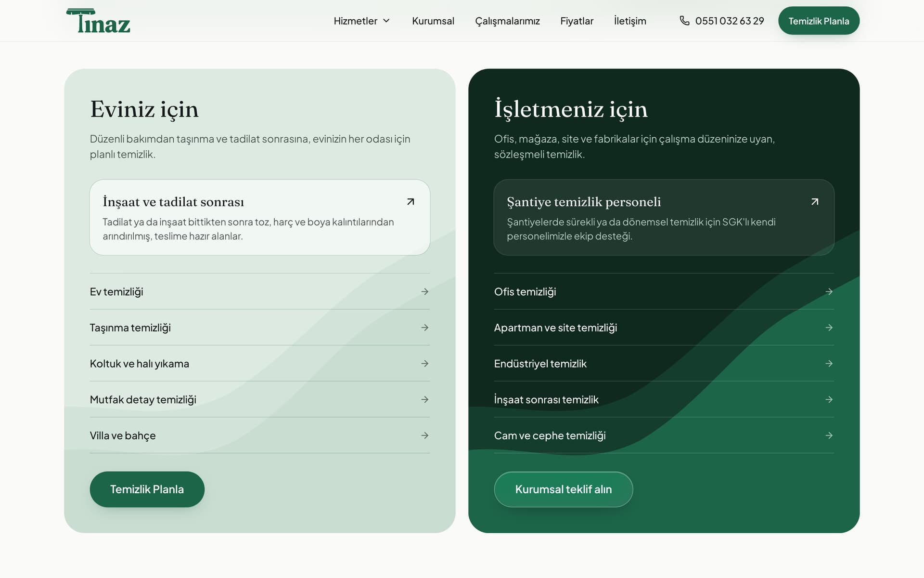Select Apartman ve site temizliği
This screenshot has width=924, height=578.
pyautogui.click(x=664, y=328)
